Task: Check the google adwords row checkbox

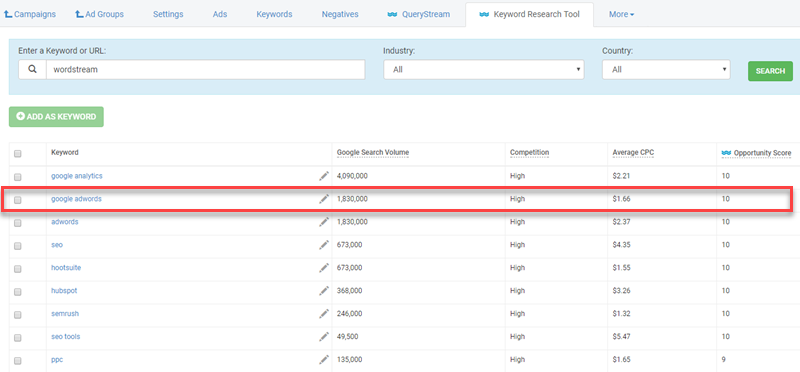Action: [18, 200]
